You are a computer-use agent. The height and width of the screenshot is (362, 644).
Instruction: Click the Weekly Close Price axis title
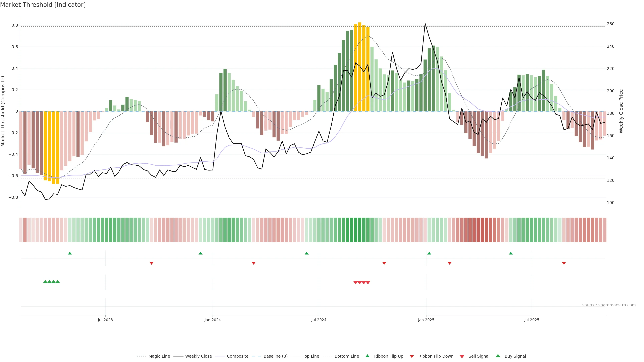(621, 111)
